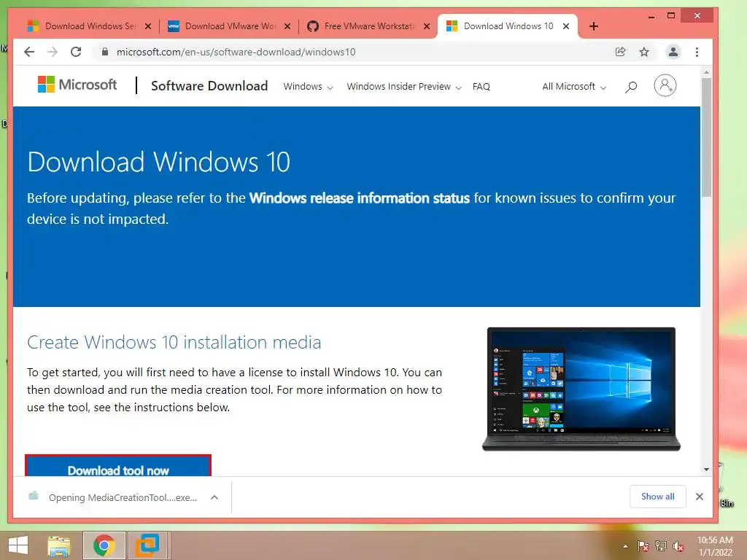
Task: Click the Microsoft logo
Action: pos(77,85)
